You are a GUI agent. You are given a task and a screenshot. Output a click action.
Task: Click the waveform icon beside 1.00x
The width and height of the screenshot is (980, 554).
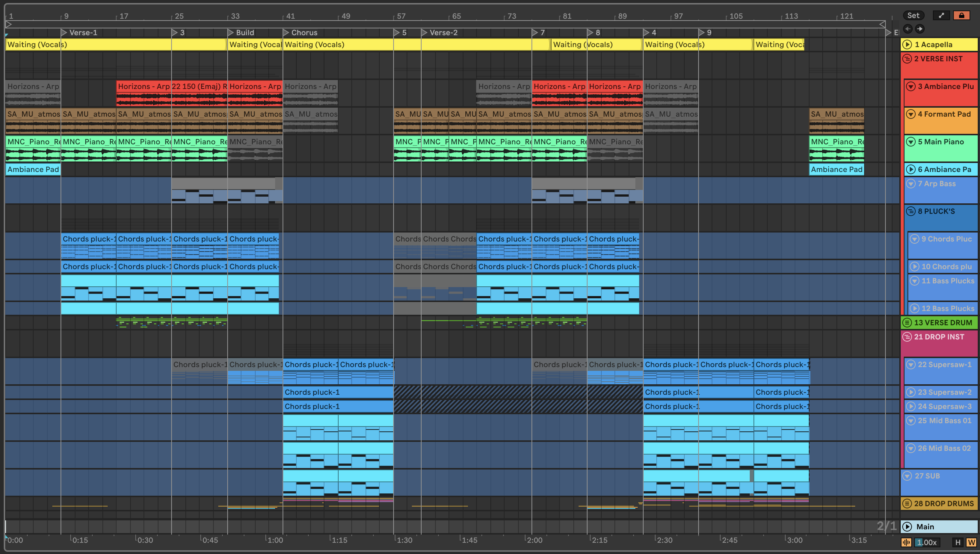tap(906, 542)
